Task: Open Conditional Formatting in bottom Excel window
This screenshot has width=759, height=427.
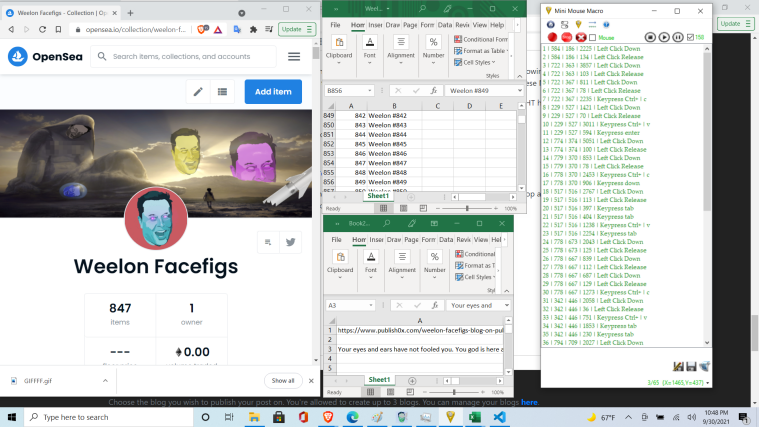Action: click(475, 254)
